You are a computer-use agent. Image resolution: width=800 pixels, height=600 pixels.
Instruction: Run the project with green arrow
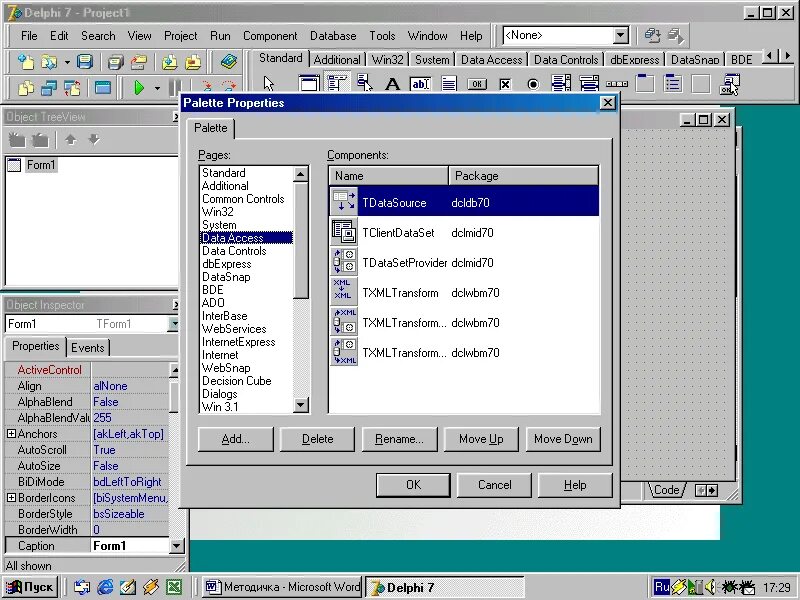click(139, 88)
